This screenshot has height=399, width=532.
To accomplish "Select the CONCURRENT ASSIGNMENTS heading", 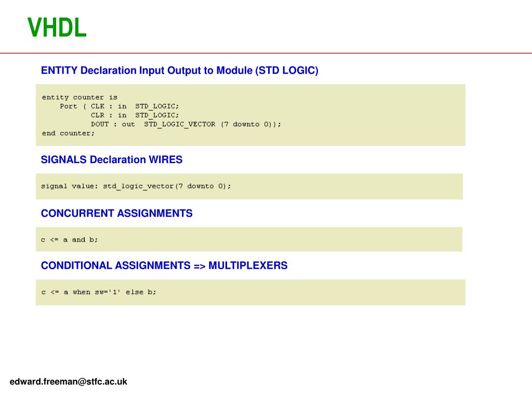I will click(x=117, y=213).
